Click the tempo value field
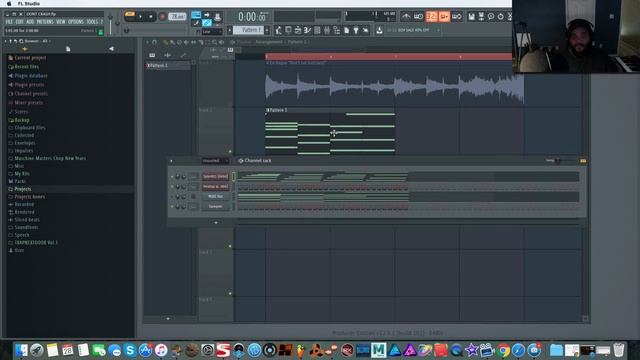Image resolution: width=640 pixels, height=360 pixels. tap(177, 17)
